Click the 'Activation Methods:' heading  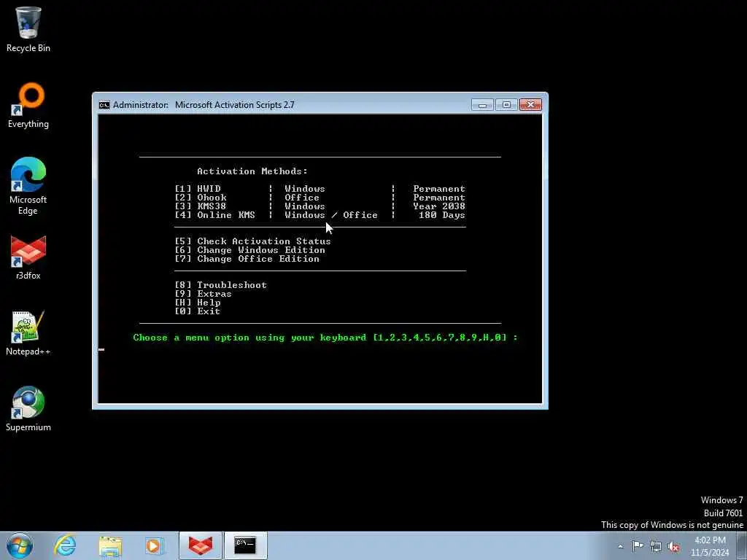(x=252, y=171)
